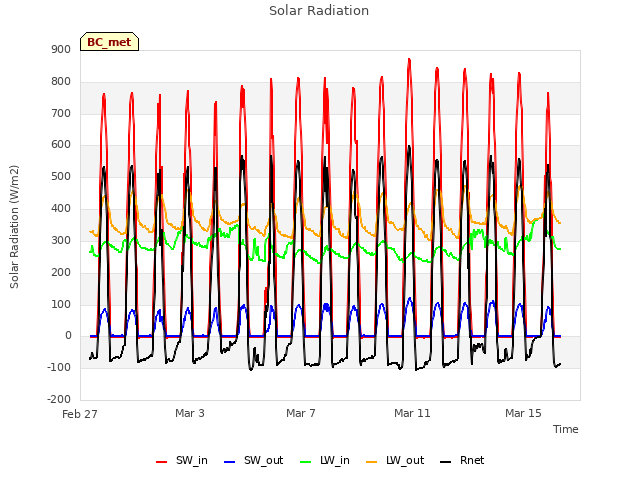The height and width of the screenshot is (480, 640).
Task: Click the Feb 27 axis tick label
Action: pyautogui.click(x=80, y=414)
